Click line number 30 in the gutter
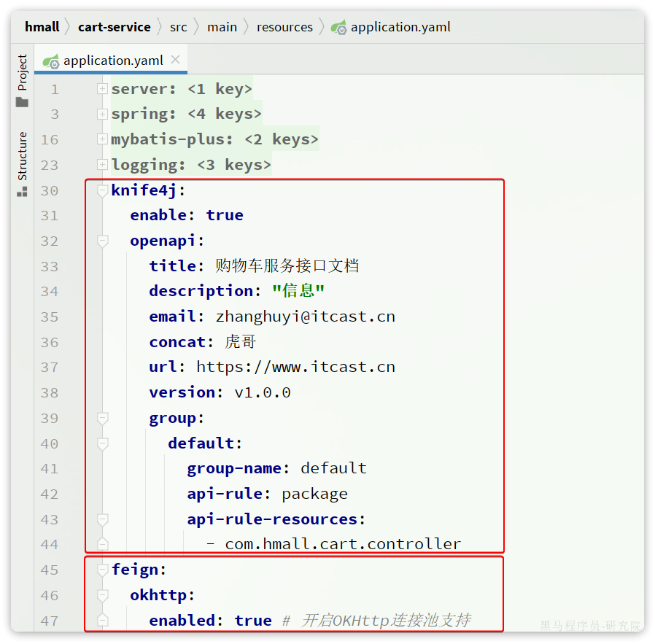The image size is (655, 644). tap(50, 191)
